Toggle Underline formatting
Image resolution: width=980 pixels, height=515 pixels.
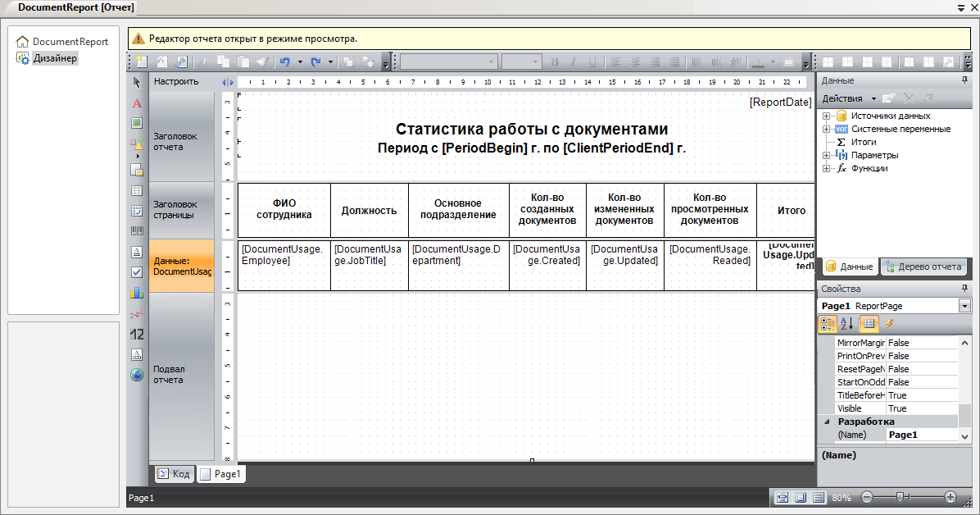pyautogui.click(x=592, y=62)
